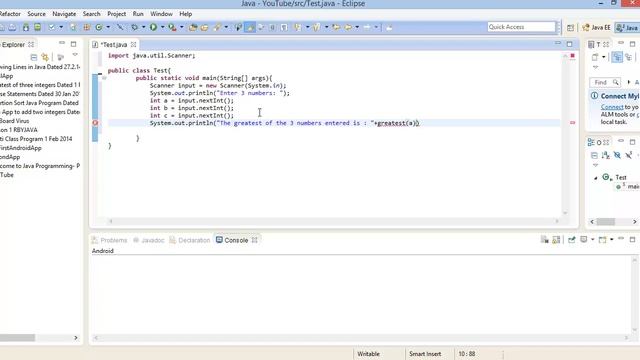This screenshot has width=640, height=360.
Task: Open the External Tools dropdown arrow
Action: 182,27
